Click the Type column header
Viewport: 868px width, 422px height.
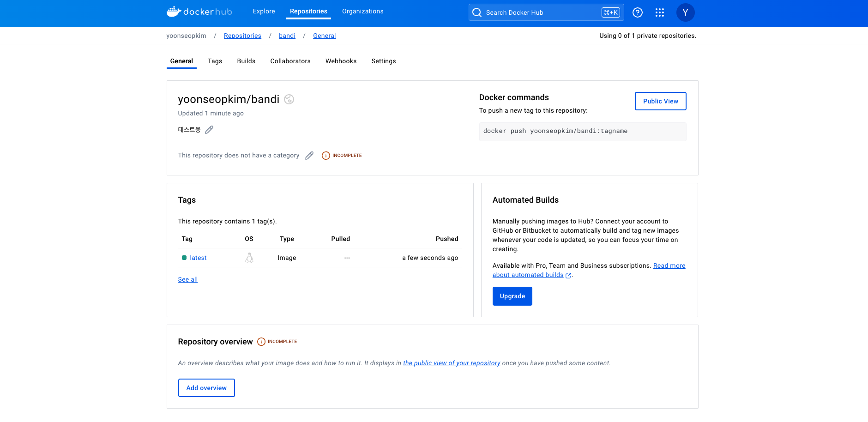click(x=287, y=239)
